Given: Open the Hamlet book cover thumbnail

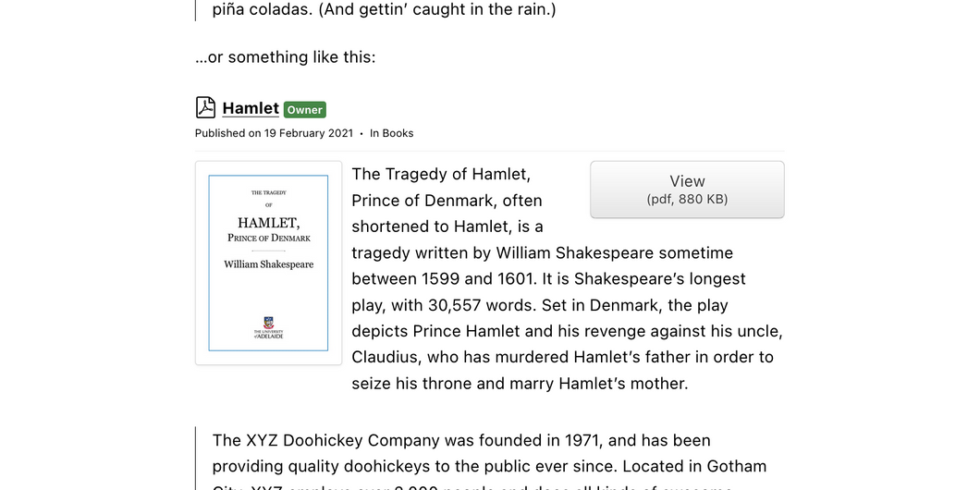Looking at the screenshot, I should tap(269, 263).
